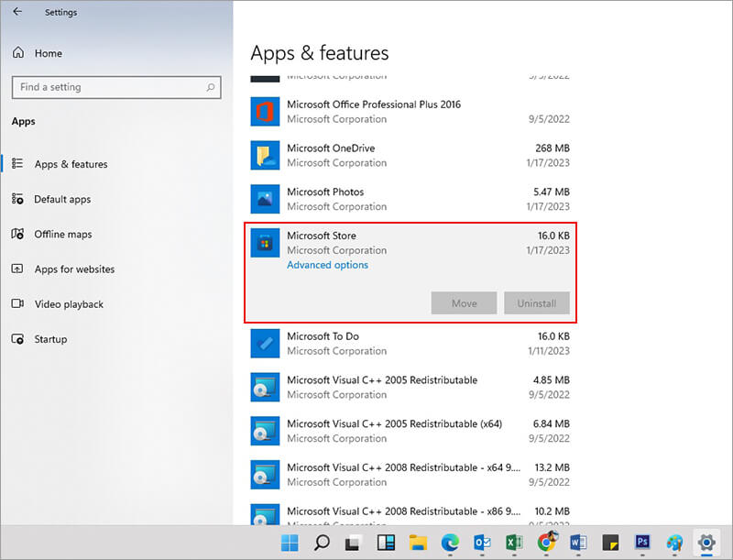Launch File Explorer from taskbar

tap(418, 543)
